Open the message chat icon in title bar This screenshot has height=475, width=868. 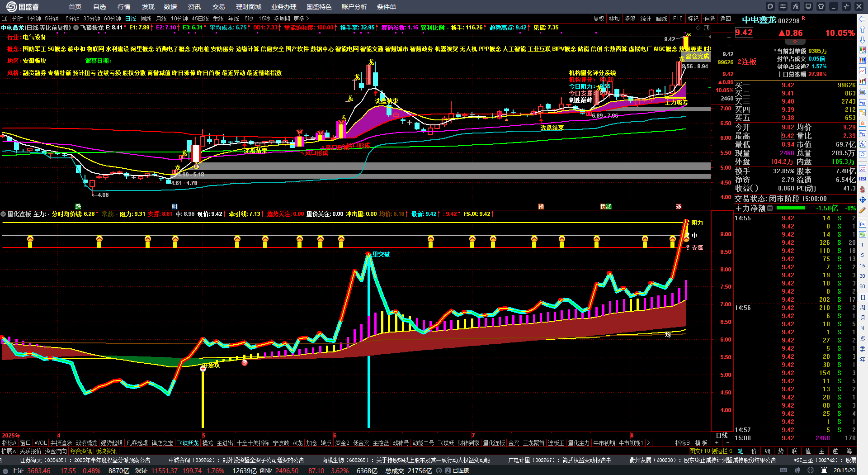point(770,6)
